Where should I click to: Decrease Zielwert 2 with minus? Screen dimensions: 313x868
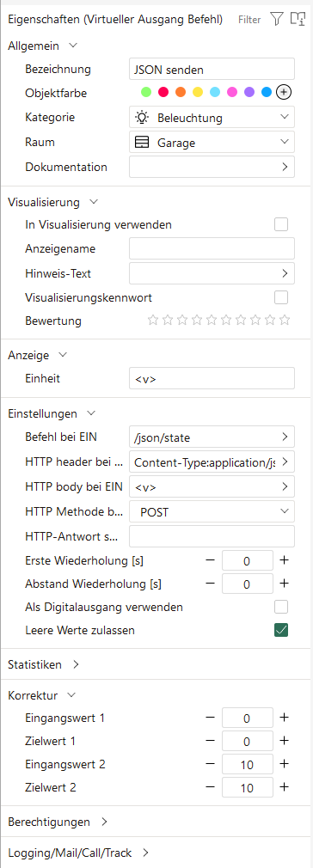(210, 786)
